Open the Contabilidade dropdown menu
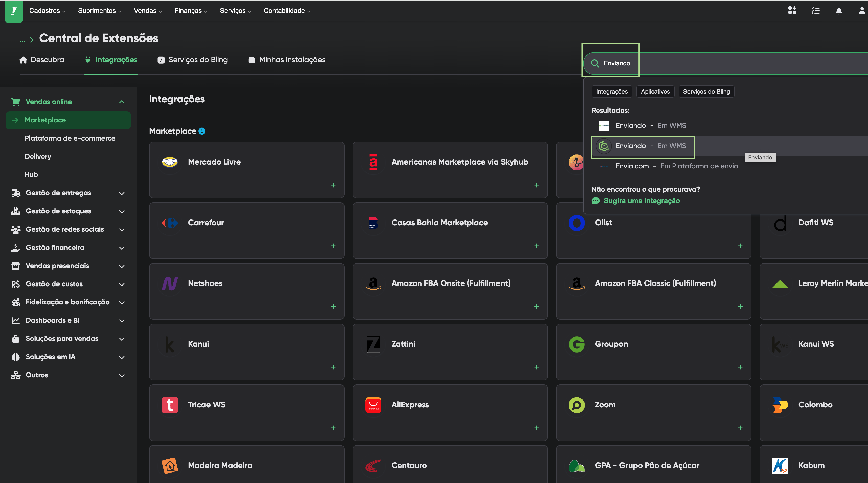This screenshot has height=483, width=868. click(287, 11)
